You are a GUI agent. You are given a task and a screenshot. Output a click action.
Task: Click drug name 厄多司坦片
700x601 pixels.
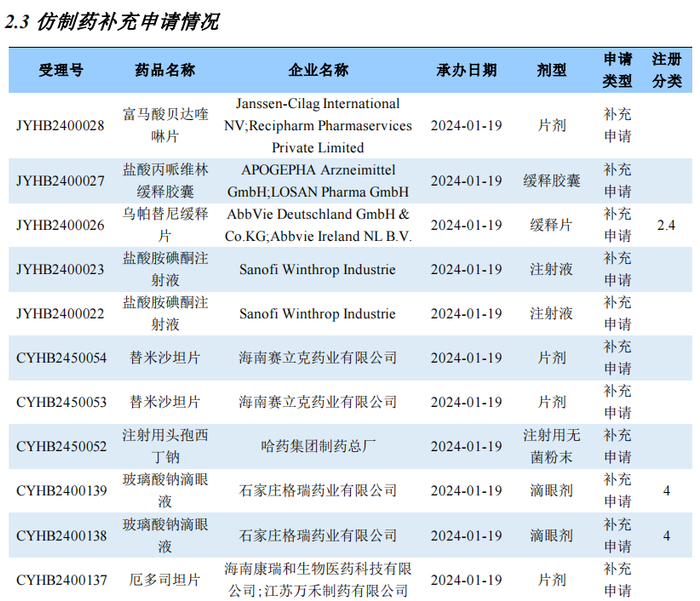point(165,580)
